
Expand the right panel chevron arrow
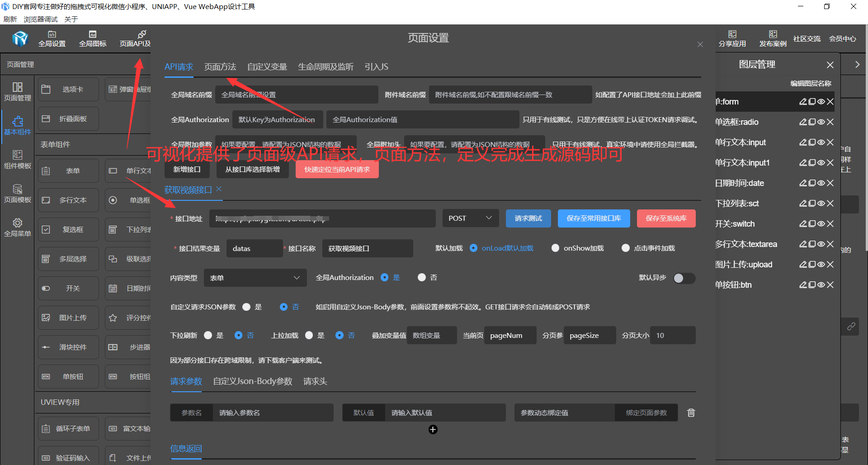[x=857, y=65]
